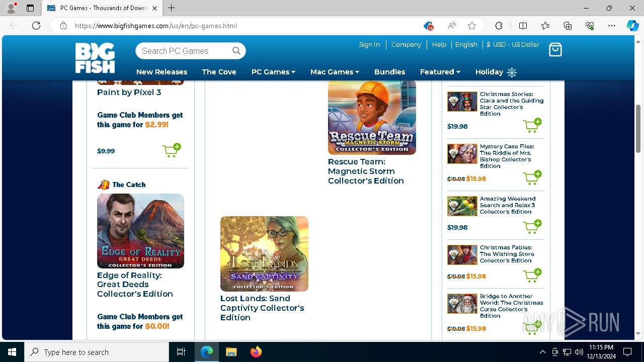Image resolution: width=644 pixels, height=362 pixels.
Task: Expand Featured dropdown menu
Action: (x=440, y=72)
